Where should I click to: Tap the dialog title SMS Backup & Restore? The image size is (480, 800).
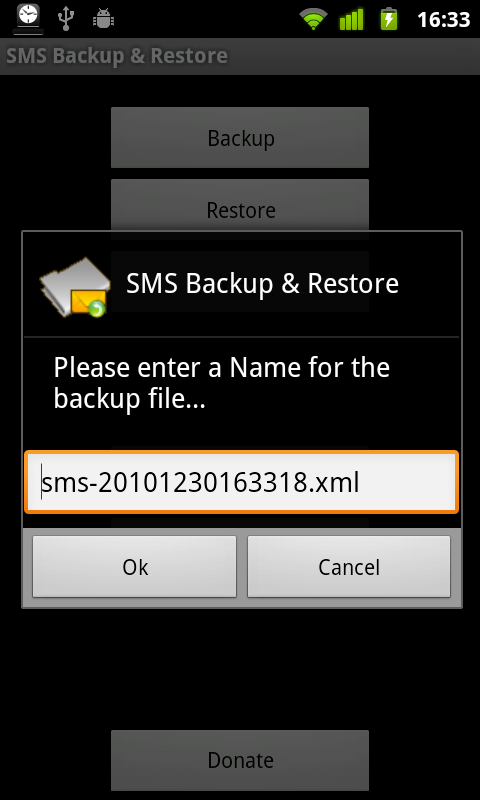262,284
